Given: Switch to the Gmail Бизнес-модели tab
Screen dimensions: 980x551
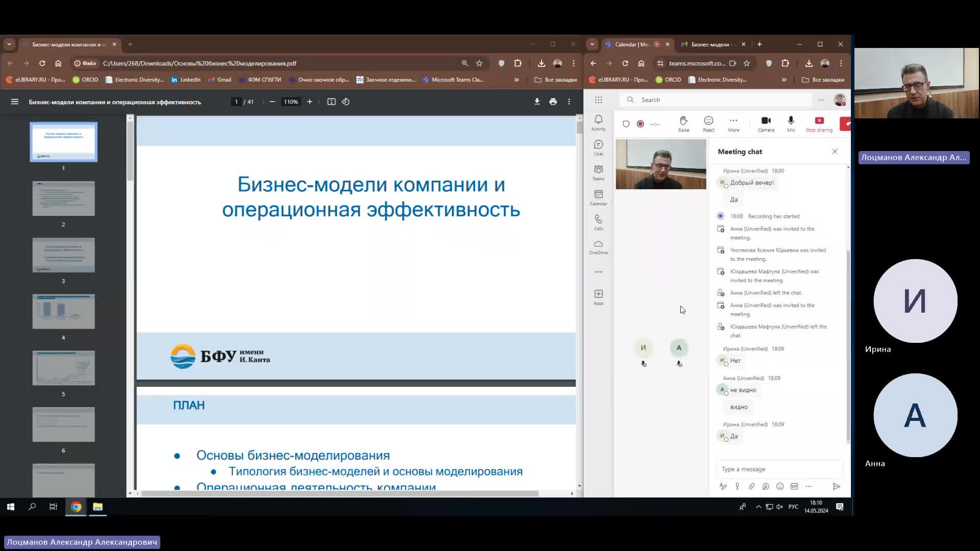Looking at the screenshot, I should click(x=713, y=44).
